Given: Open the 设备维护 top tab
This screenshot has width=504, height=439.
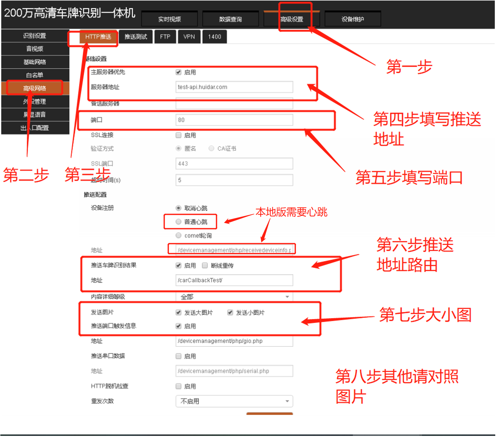Looking at the screenshot, I should click(352, 19).
